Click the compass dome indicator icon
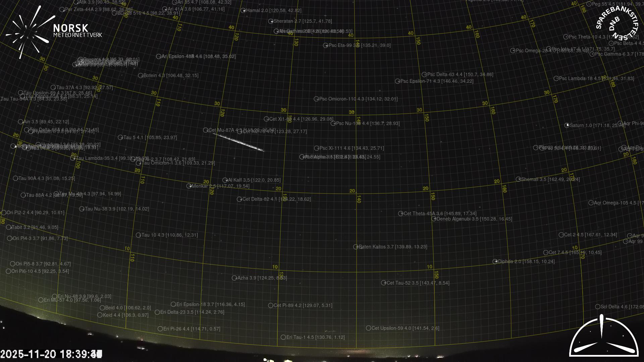This screenshot has height=362, width=644. pos(603,336)
